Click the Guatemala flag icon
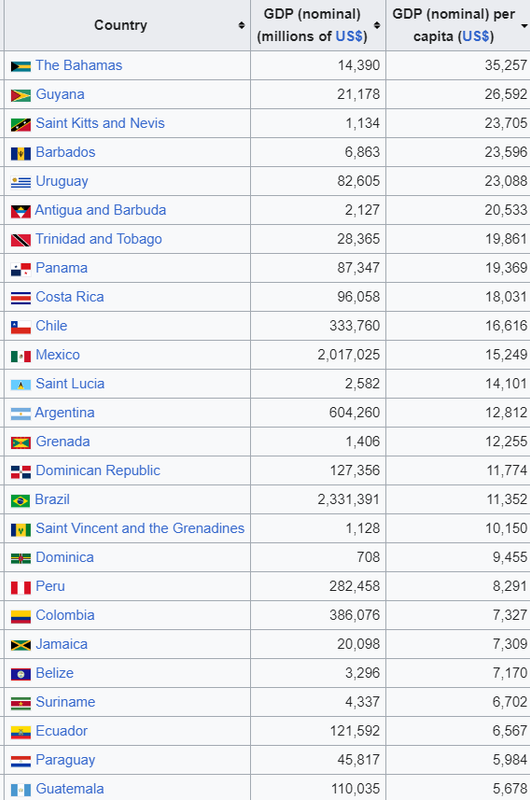The width and height of the screenshot is (530, 800). (x=20, y=790)
